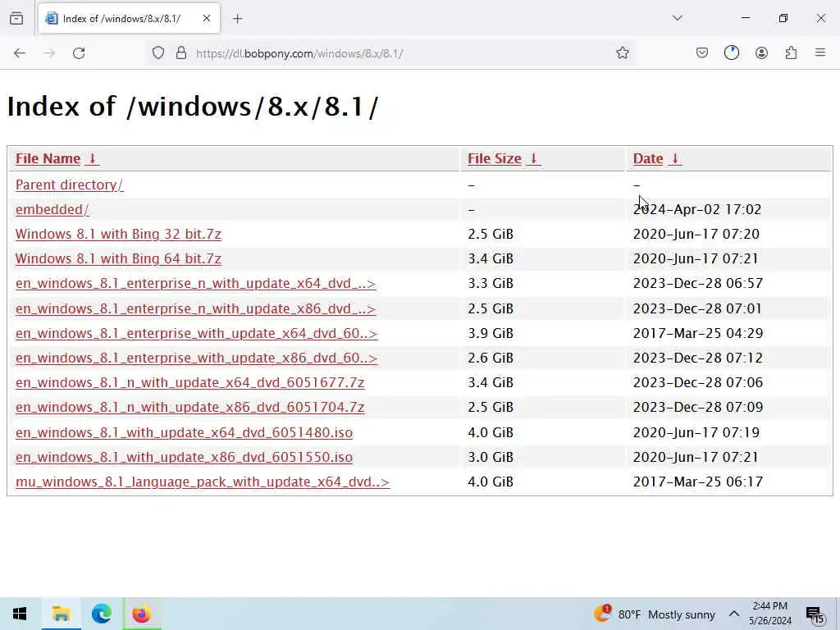Open mu_windows_8.1_language_pack_with_update_x64_dvd link
This screenshot has height=630, width=840.
pyautogui.click(x=203, y=482)
